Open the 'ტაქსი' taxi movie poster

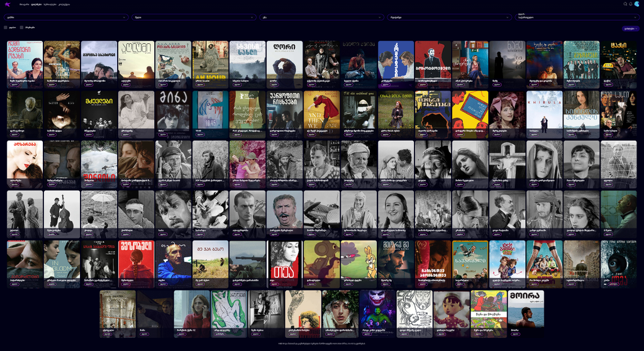[x=619, y=64]
